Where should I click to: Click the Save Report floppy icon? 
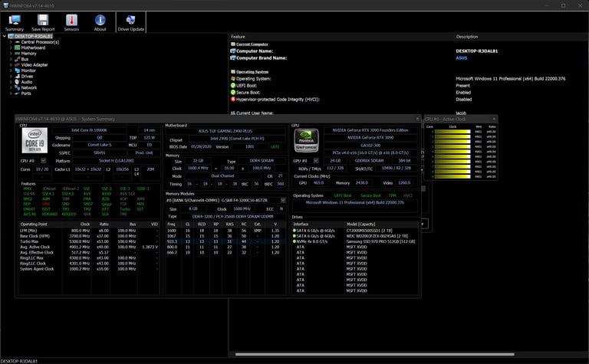click(x=43, y=19)
